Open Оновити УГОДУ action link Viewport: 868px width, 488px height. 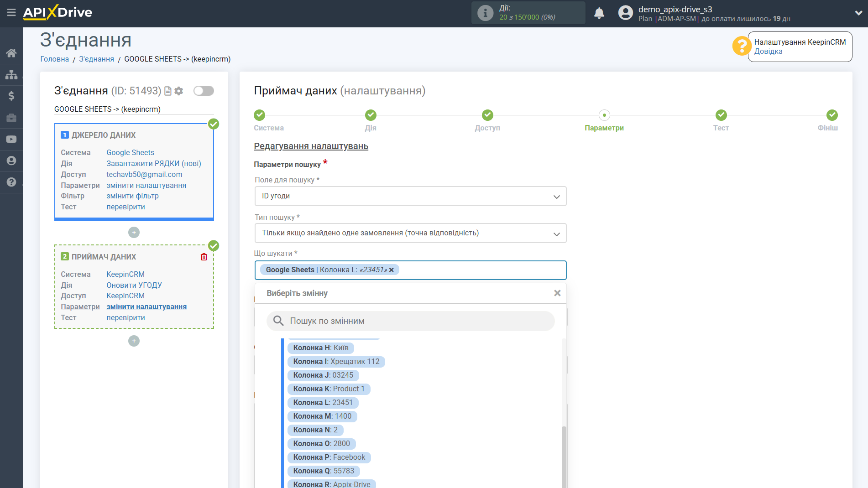pos(134,286)
